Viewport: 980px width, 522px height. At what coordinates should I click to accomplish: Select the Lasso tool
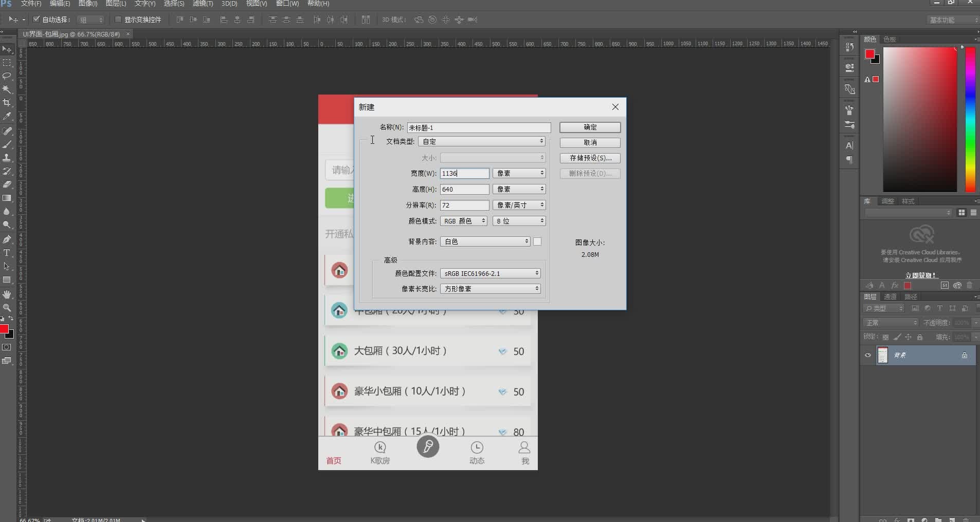click(7, 76)
